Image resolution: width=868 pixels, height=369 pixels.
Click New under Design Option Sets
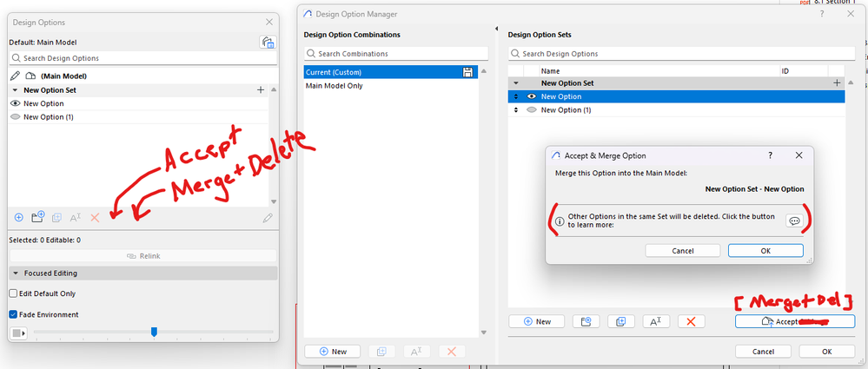[x=536, y=321]
